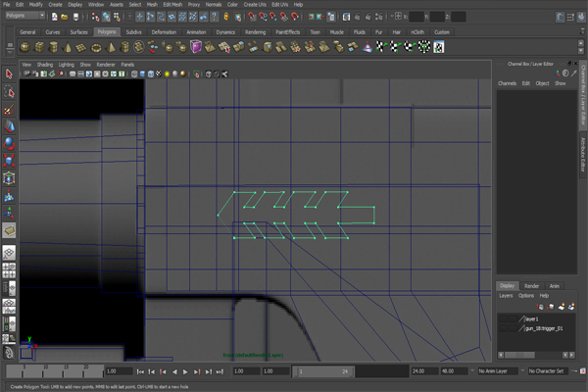588x392 pixels.
Task: Create a polygon torus from the shelf
Action: pyautogui.click(x=96, y=47)
